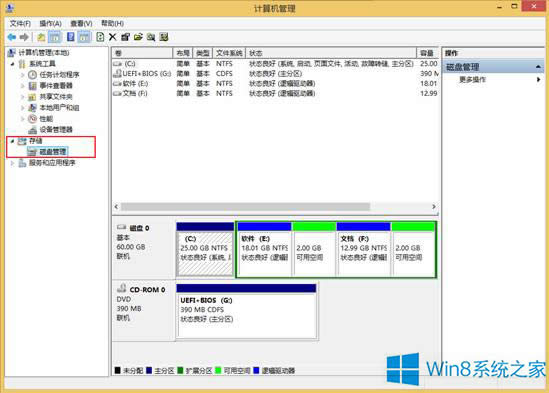Click the drive icon beside 软件 (E:) row

(x=117, y=83)
